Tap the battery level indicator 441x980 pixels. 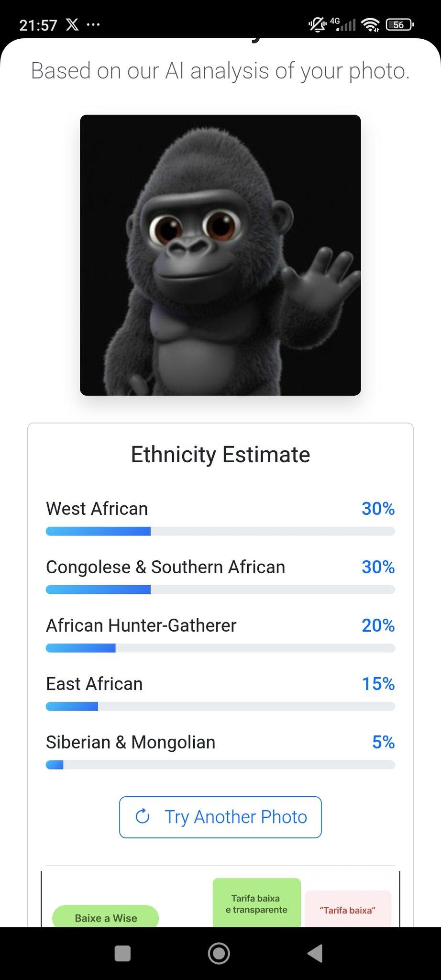pos(399,24)
